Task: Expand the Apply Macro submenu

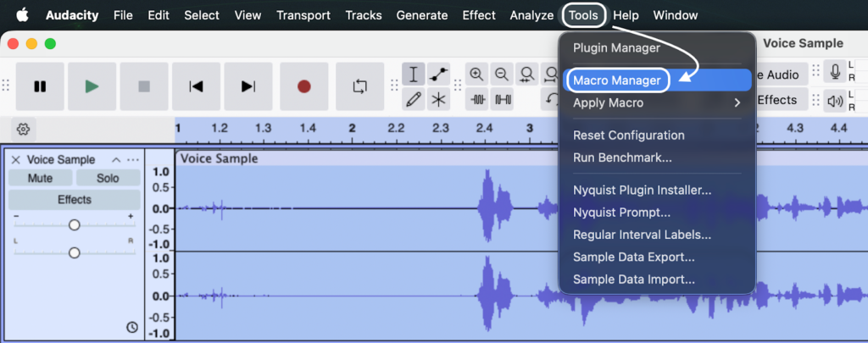Action: coord(657,102)
